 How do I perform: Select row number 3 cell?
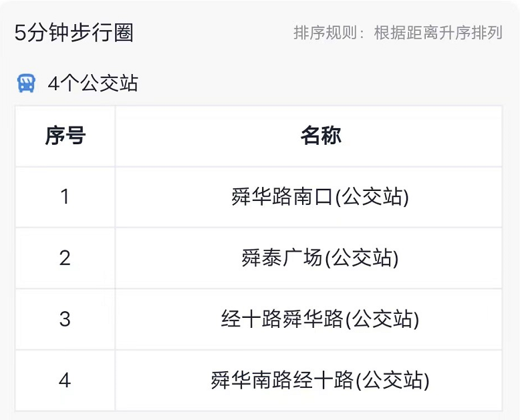[66, 319]
